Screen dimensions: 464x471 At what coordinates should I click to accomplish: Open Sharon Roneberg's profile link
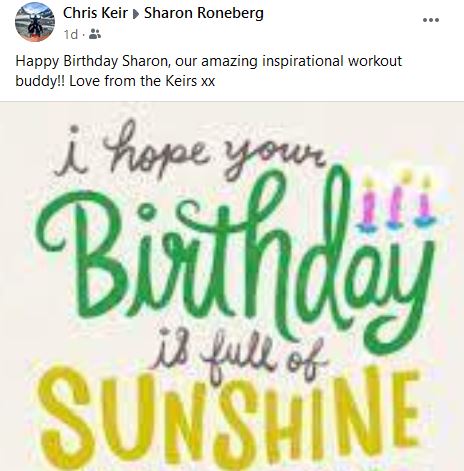[x=204, y=13]
